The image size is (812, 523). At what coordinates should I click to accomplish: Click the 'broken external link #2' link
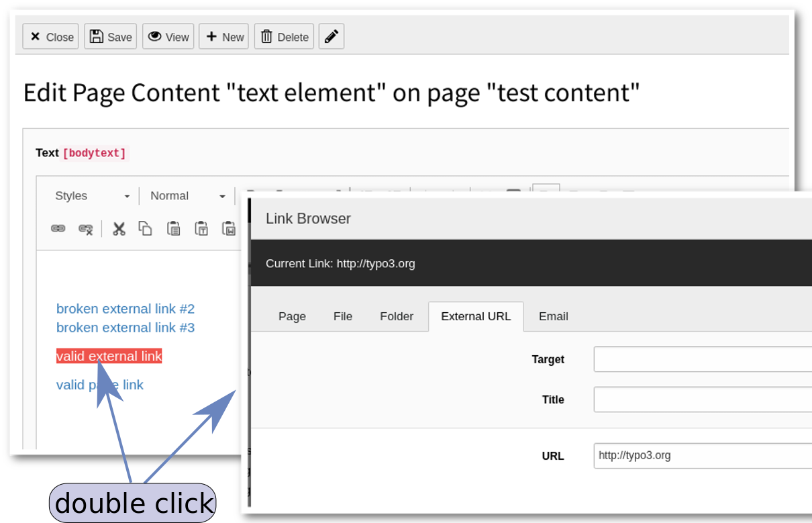(125, 309)
